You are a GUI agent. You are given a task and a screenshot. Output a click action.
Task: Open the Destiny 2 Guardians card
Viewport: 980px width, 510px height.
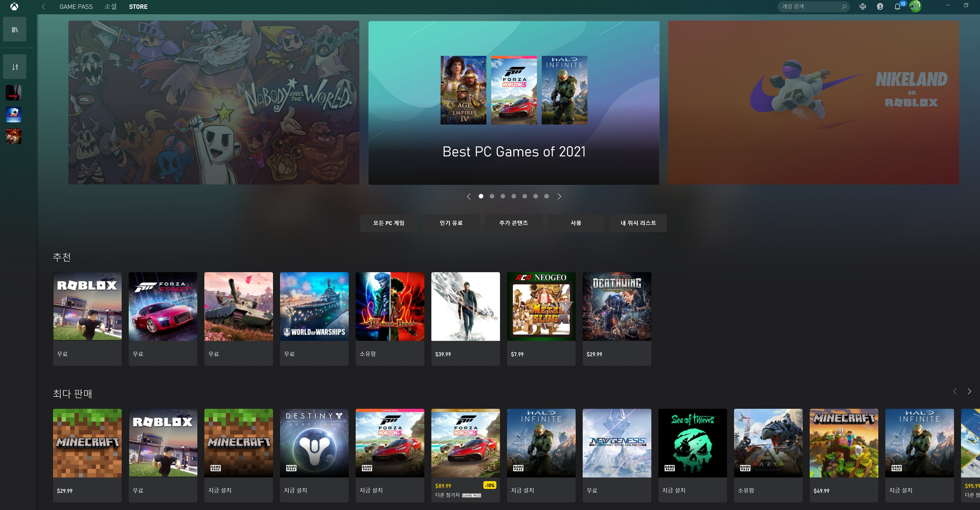[314, 456]
